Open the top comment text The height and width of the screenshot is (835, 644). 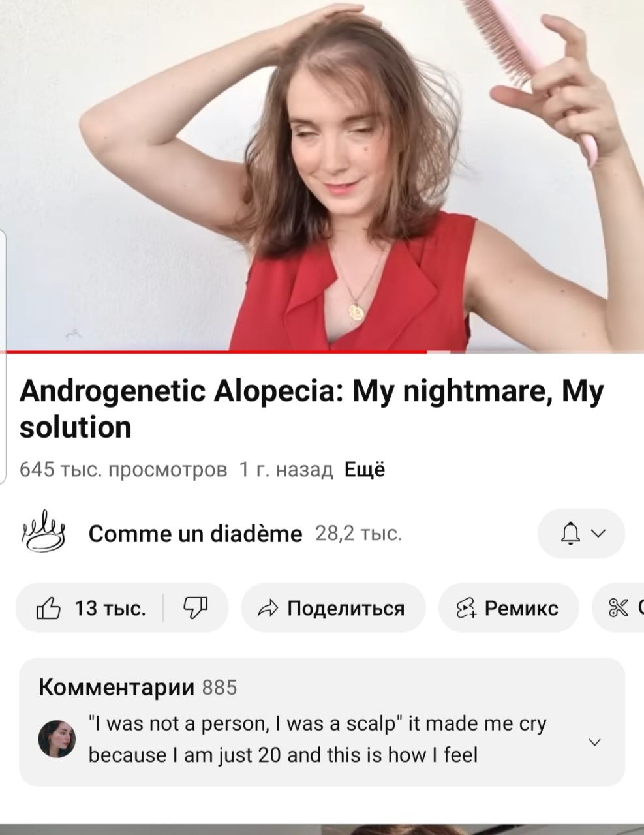pyautogui.click(x=318, y=740)
